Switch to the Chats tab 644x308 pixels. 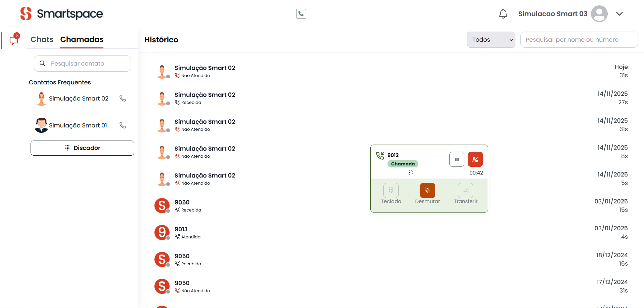click(42, 39)
